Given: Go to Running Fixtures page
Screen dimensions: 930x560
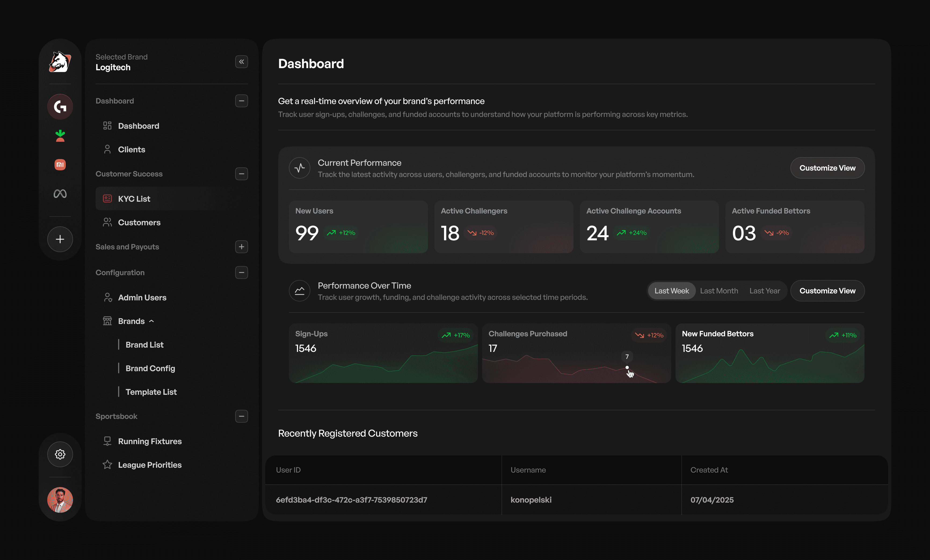Looking at the screenshot, I should [150, 441].
